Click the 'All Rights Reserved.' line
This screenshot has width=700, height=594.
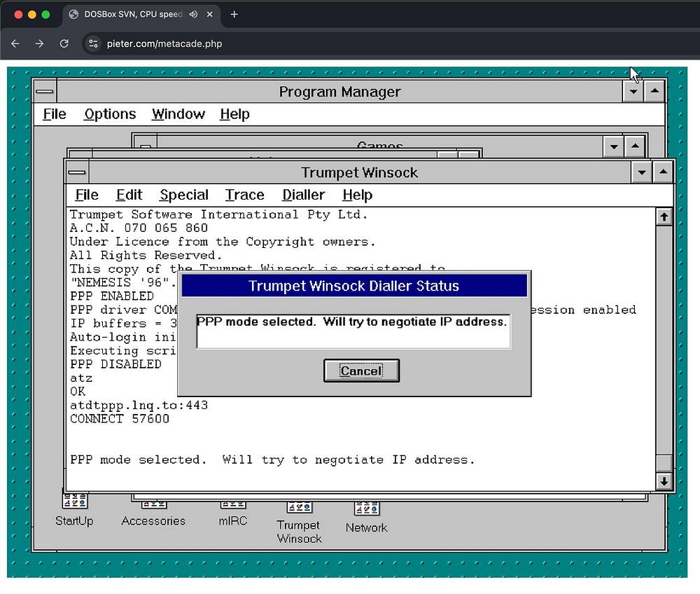point(146,256)
